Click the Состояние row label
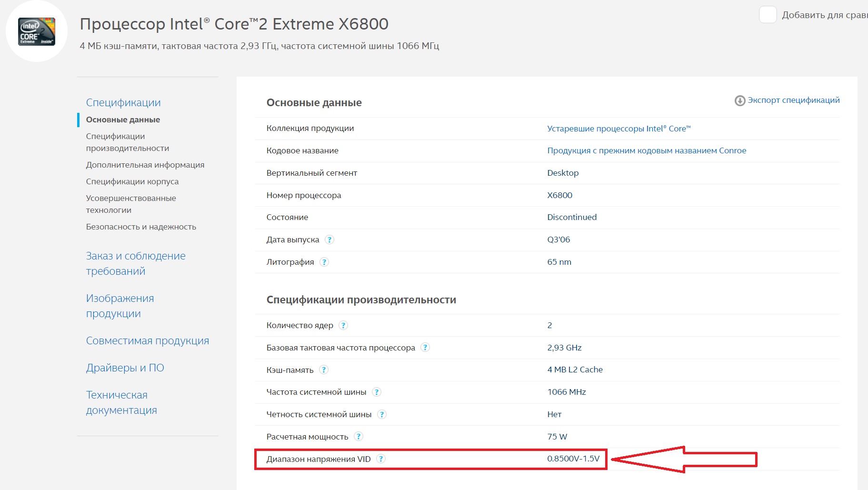 tap(287, 217)
